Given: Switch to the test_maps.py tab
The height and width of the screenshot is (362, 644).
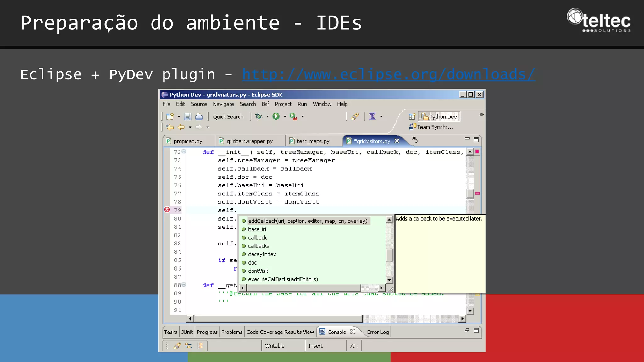Looking at the screenshot, I should click(313, 141).
